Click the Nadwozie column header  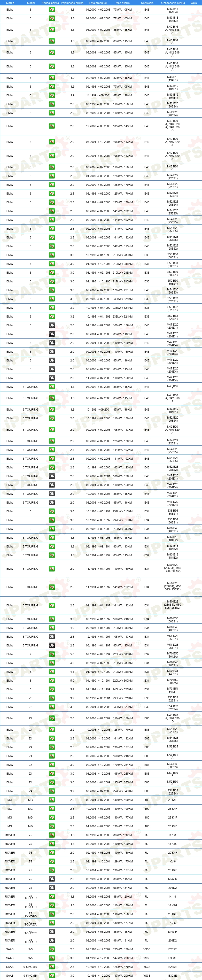pos(147,3)
